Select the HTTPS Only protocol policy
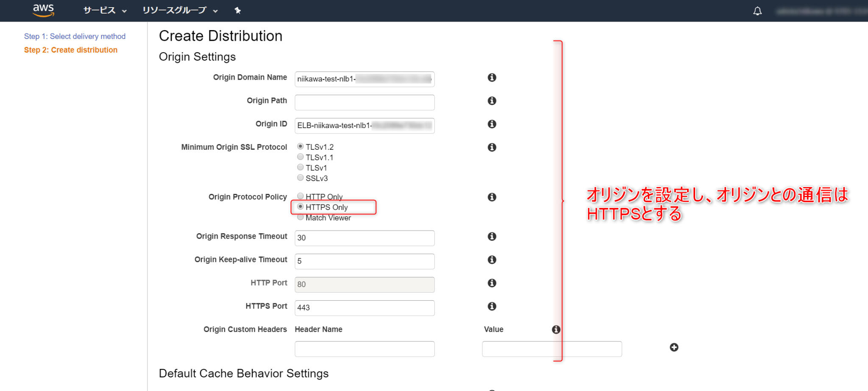This screenshot has height=391, width=868. (x=300, y=207)
